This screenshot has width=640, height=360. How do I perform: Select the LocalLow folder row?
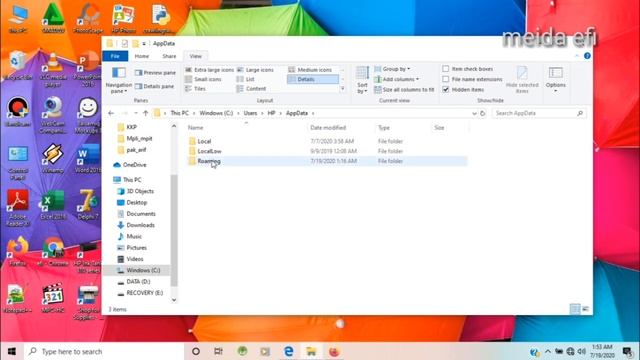[x=327, y=151]
